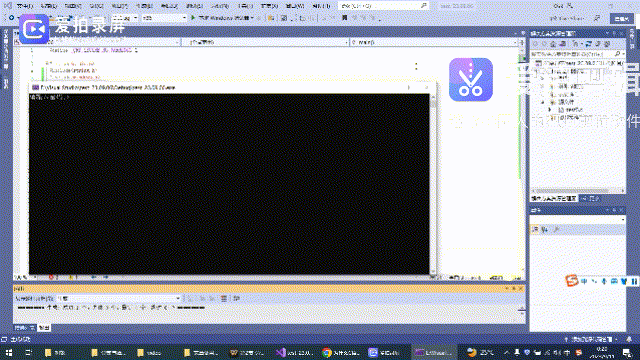Click the Google Chrome icon in taskbar
The width and height of the screenshot is (640, 360).
[327, 352]
